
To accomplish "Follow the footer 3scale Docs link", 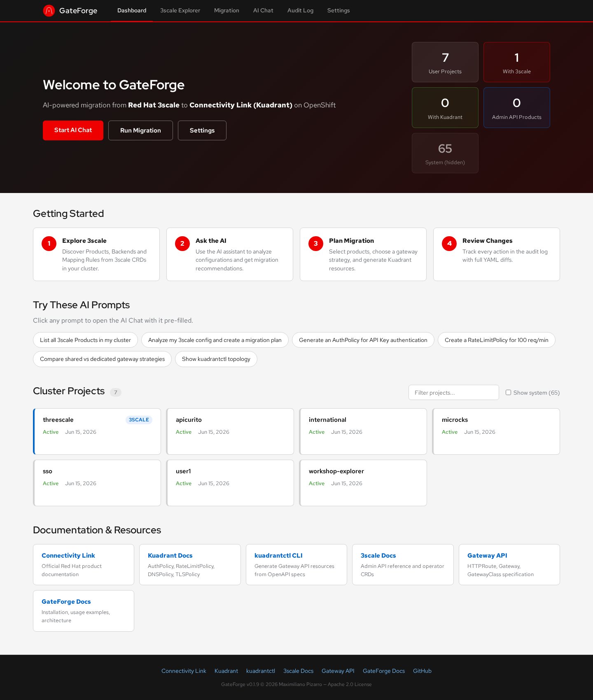I will [298, 671].
